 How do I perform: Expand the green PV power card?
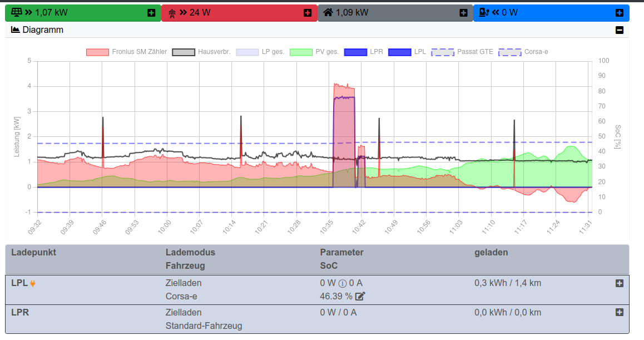pyautogui.click(x=151, y=13)
